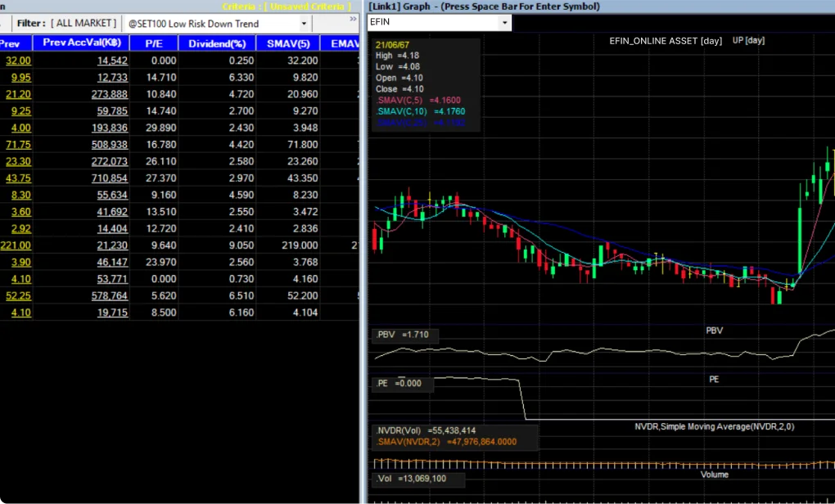Click the Prev value 9.95
Image resolution: width=835 pixels, height=504 pixels.
pyautogui.click(x=21, y=78)
